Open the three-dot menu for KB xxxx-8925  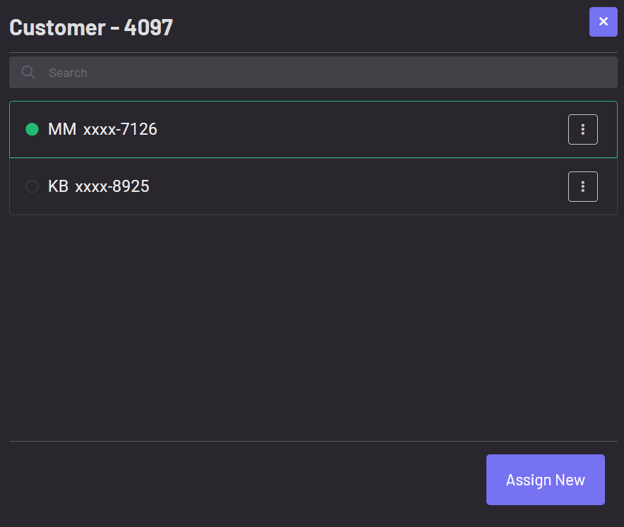coord(583,186)
